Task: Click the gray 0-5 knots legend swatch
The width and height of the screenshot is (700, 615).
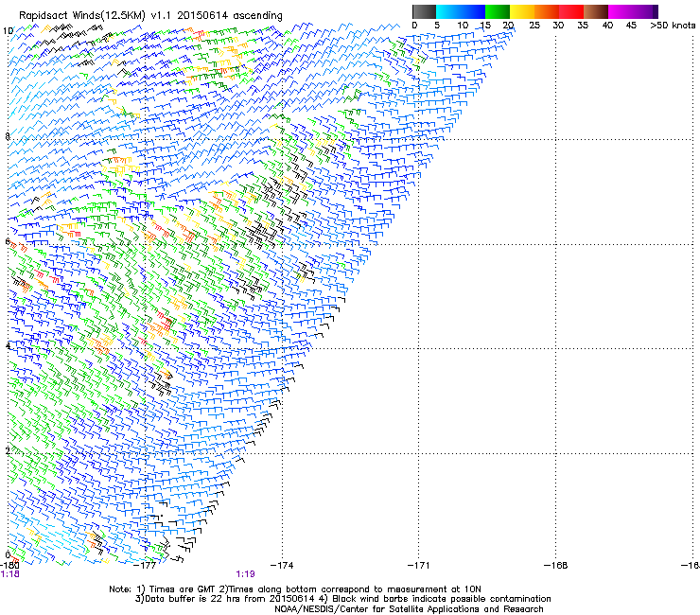Action: point(424,11)
